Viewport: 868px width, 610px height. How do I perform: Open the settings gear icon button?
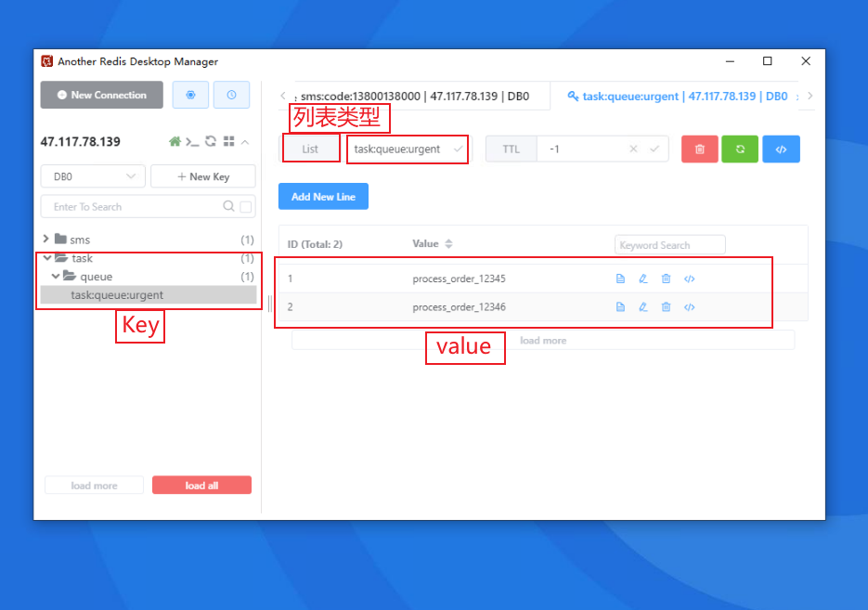(190, 95)
